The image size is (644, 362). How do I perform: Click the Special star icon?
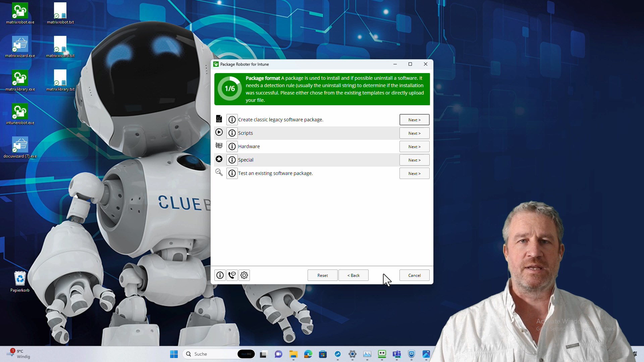tap(219, 159)
